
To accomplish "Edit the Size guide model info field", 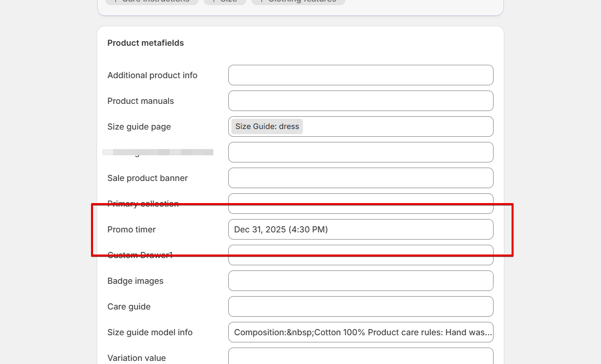I will pyautogui.click(x=361, y=332).
